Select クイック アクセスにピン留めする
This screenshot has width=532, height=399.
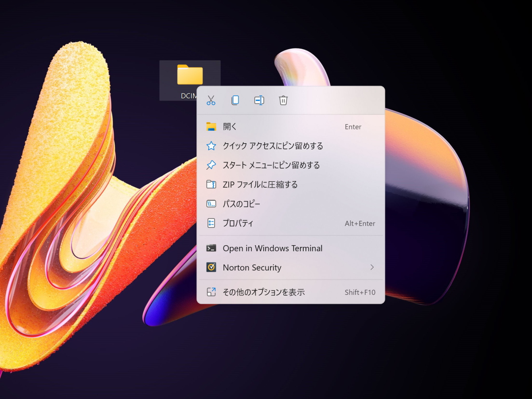[291, 146]
